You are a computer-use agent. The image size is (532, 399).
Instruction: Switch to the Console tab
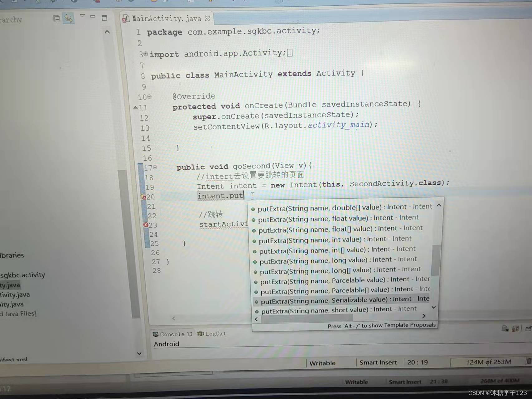tap(169, 334)
